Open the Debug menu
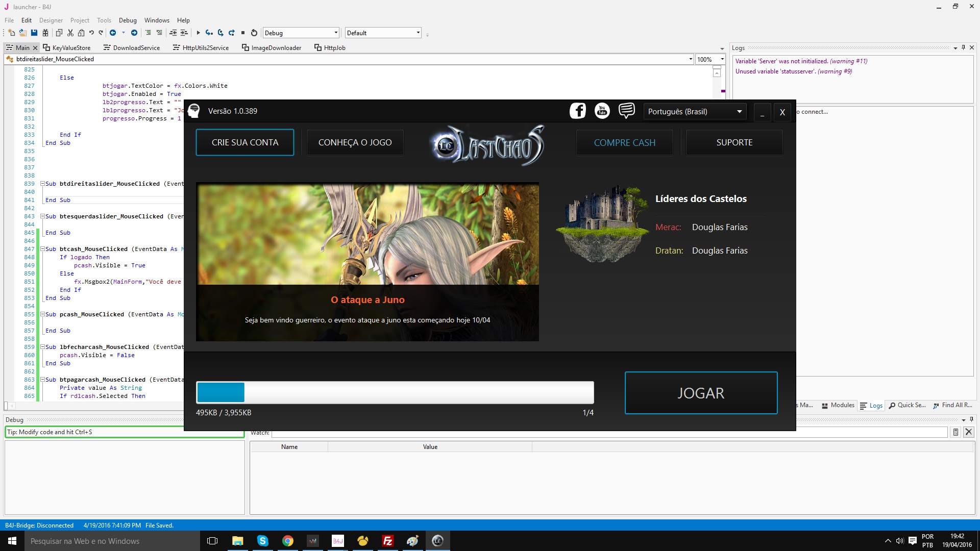Screen dimensions: 980x551 [128, 20]
